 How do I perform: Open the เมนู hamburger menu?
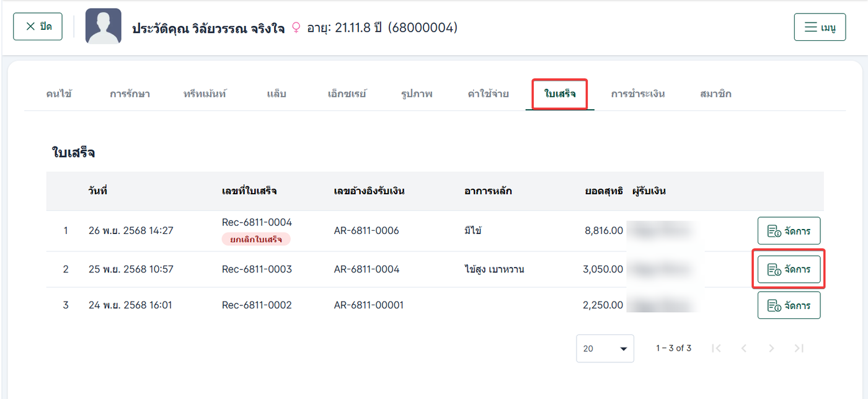(820, 27)
